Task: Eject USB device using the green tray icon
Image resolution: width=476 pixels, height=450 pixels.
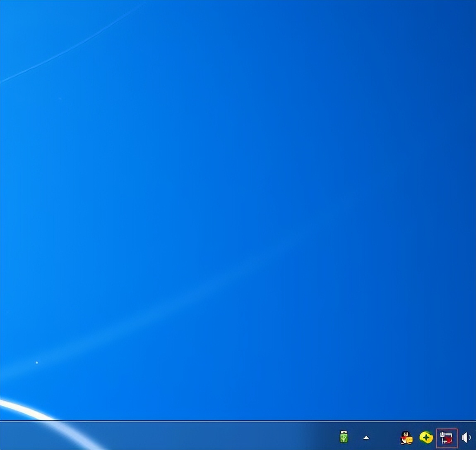Action: (344, 437)
